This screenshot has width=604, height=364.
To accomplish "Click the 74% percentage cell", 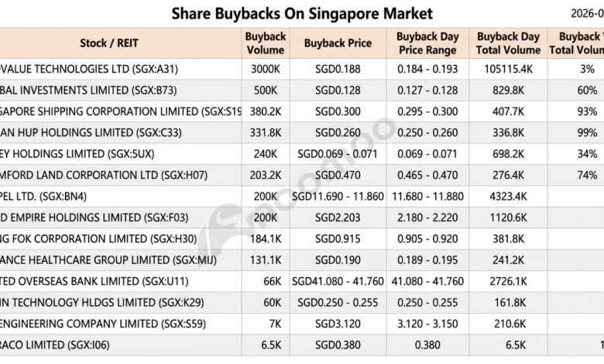I will (x=587, y=175).
